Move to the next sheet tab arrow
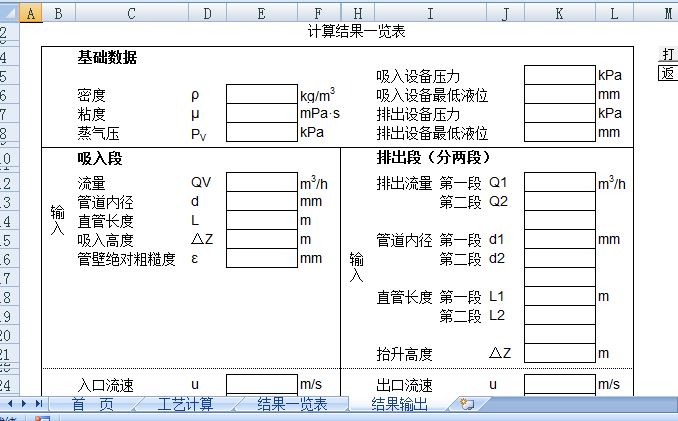This screenshot has height=421, width=678. (24, 404)
